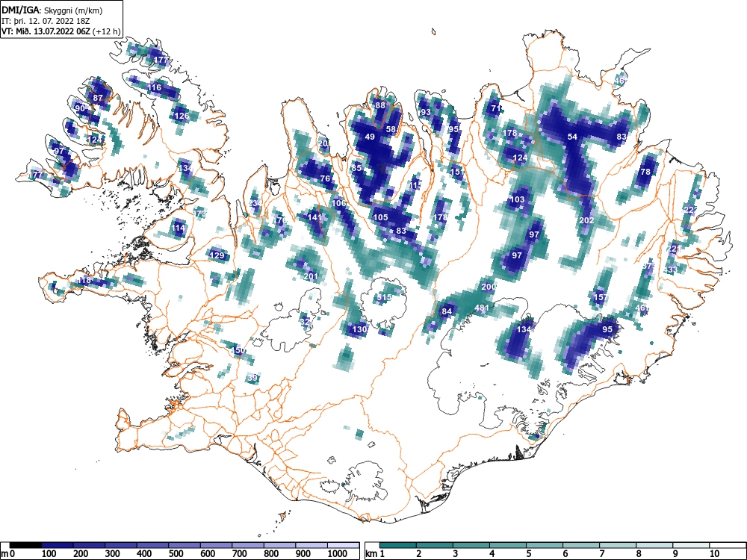747x560 pixels.
Task: Click visibility value '118' on Snæfellsnes peninsula
Action: [84, 280]
